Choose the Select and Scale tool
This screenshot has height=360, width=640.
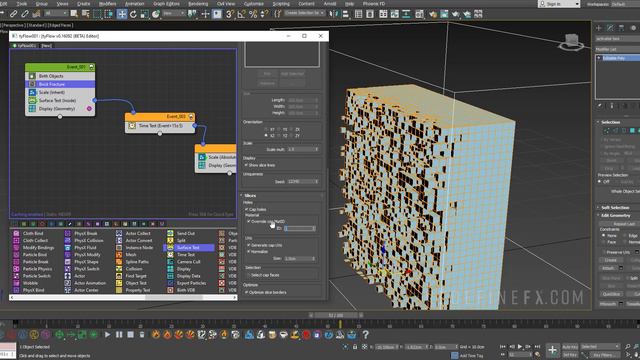pyautogui.click(x=144, y=14)
